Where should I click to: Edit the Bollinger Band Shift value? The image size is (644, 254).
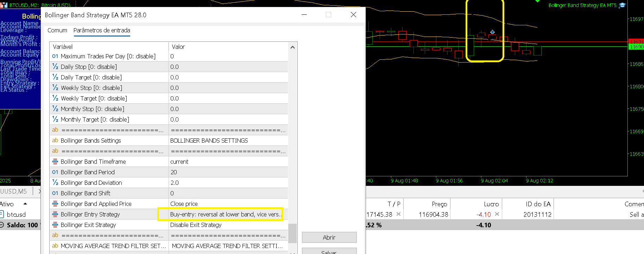[228, 193]
